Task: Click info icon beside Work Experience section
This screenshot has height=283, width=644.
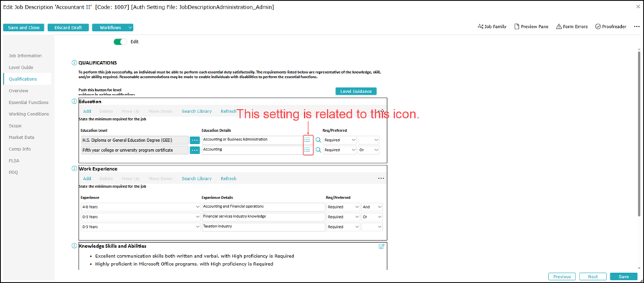Action: [x=74, y=168]
